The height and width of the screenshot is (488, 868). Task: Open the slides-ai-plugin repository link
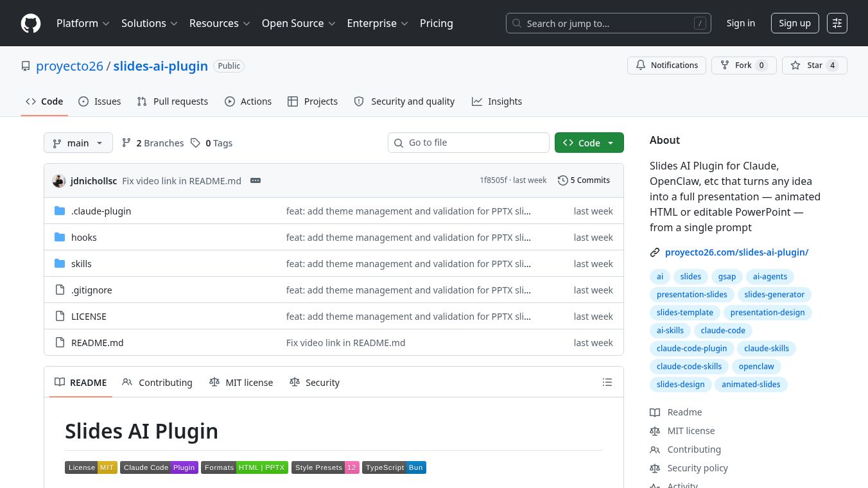click(x=161, y=66)
